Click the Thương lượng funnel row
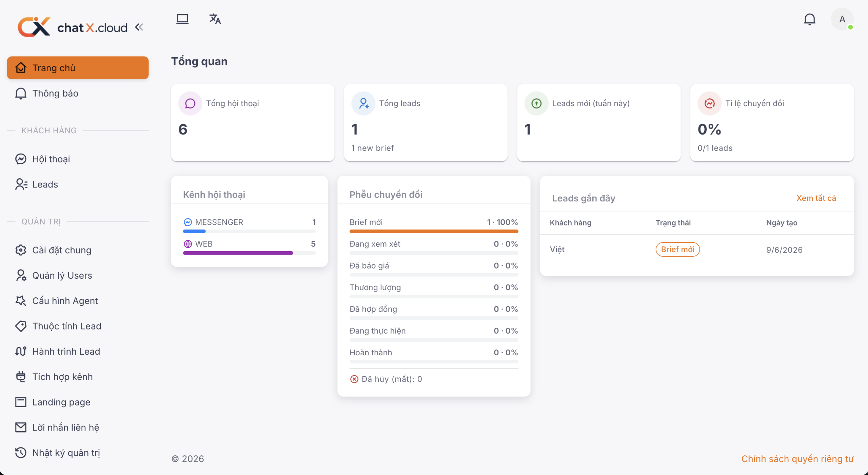Image resolution: width=868 pixels, height=475 pixels. click(434, 291)
